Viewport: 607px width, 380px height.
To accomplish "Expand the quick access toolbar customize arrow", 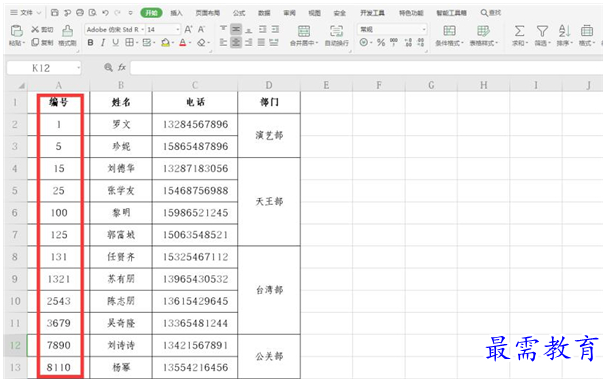I will click(130, 13).
